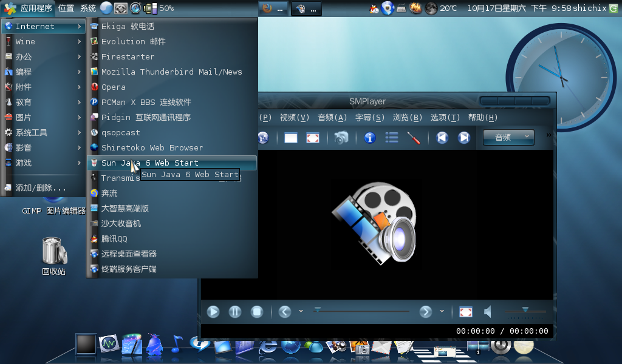622x364 pixels.
Task: Click the analog clock desktop widget
Action: tap(561, 78)
